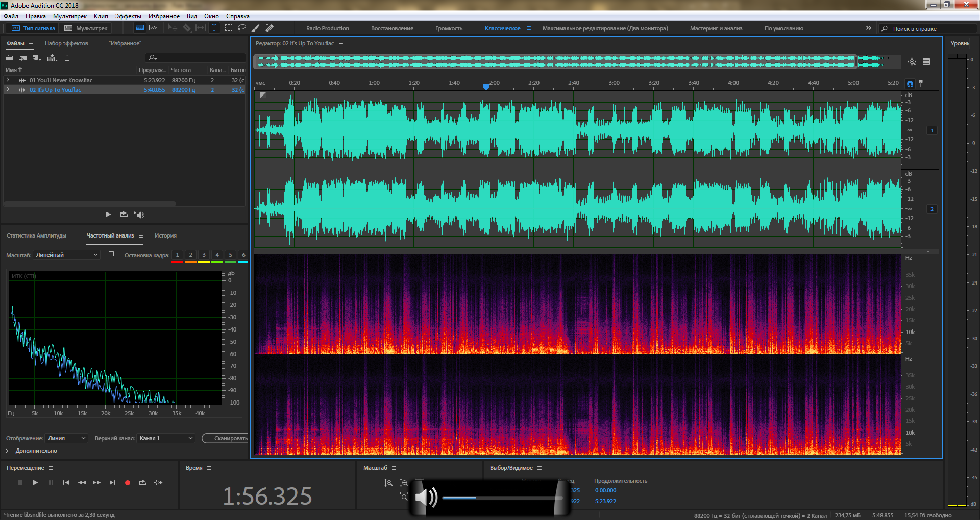
Task: Open the Файл menu
Action: [11, 16]
